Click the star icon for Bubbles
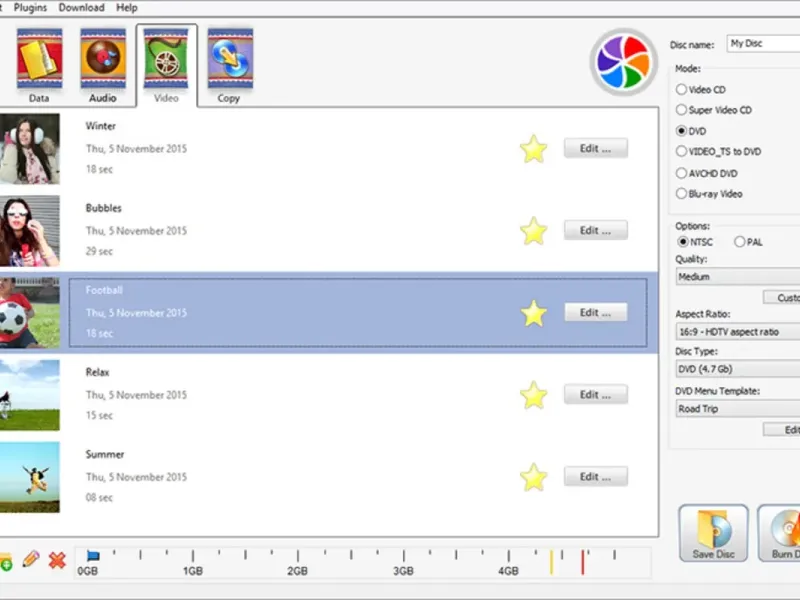Viewport: 800px width, 600px height. coord(534,231)
